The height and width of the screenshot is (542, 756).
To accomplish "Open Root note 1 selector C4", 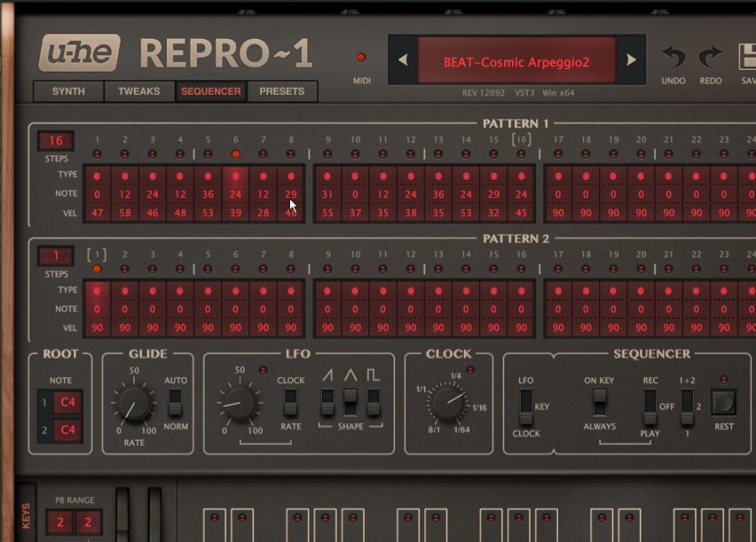I will coord(68,403).
